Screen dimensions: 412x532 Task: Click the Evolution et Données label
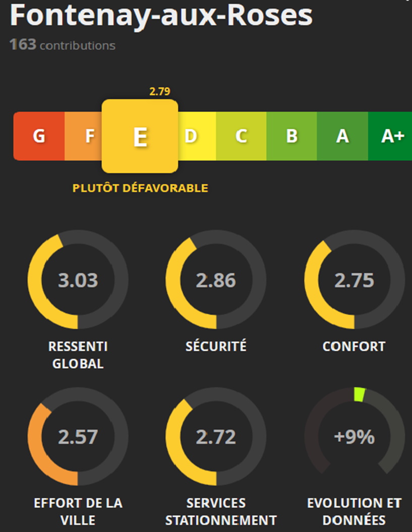click(354, 511)
